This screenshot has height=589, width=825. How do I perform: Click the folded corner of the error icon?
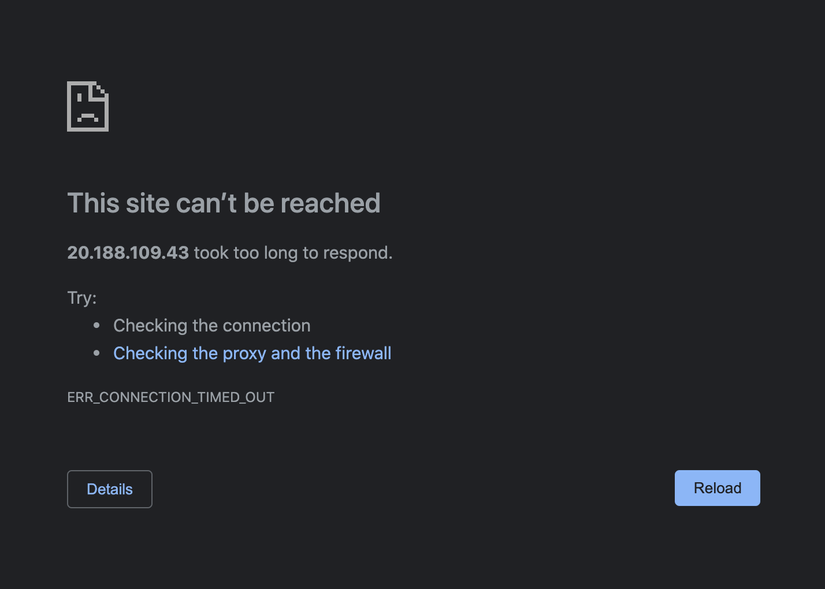click(x=101, y=90)
